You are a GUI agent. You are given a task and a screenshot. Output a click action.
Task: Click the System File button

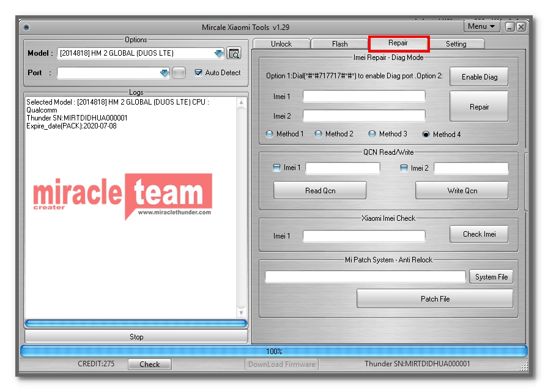(x=491, y=277)
